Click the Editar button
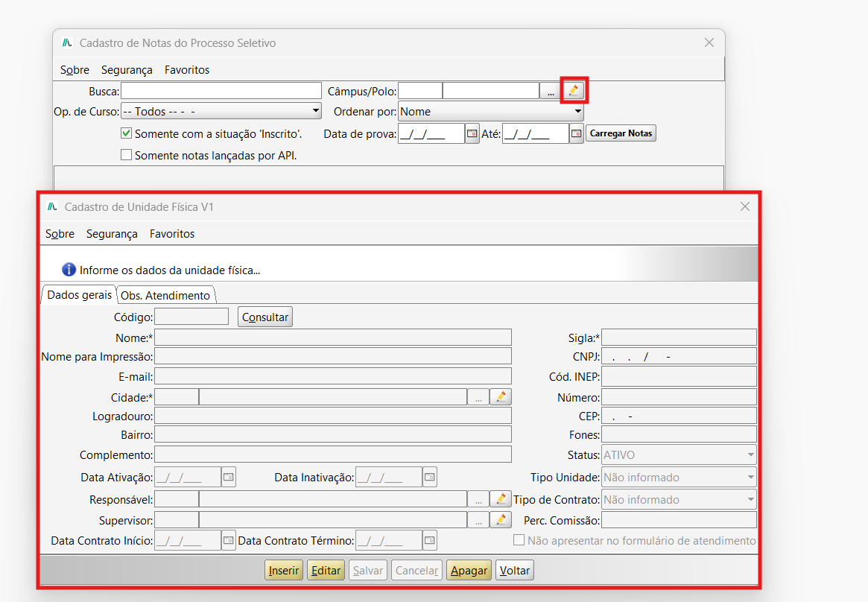Viewport: 868px width, 602px height. tap(326, 571)
